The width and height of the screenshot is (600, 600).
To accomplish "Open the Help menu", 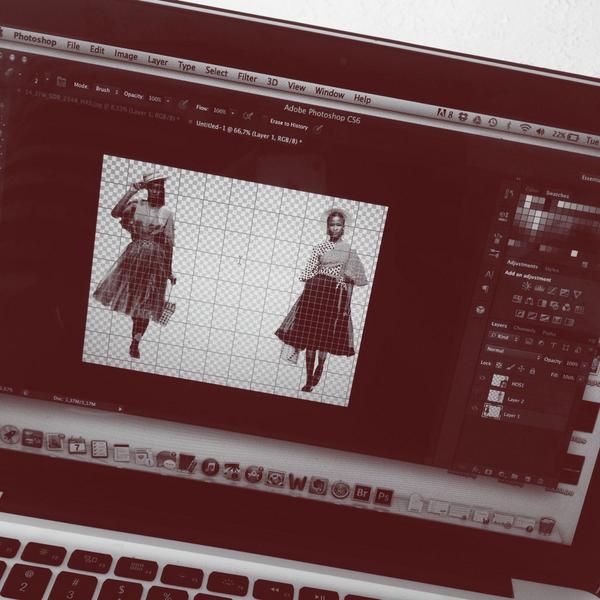I will [362, 99].
